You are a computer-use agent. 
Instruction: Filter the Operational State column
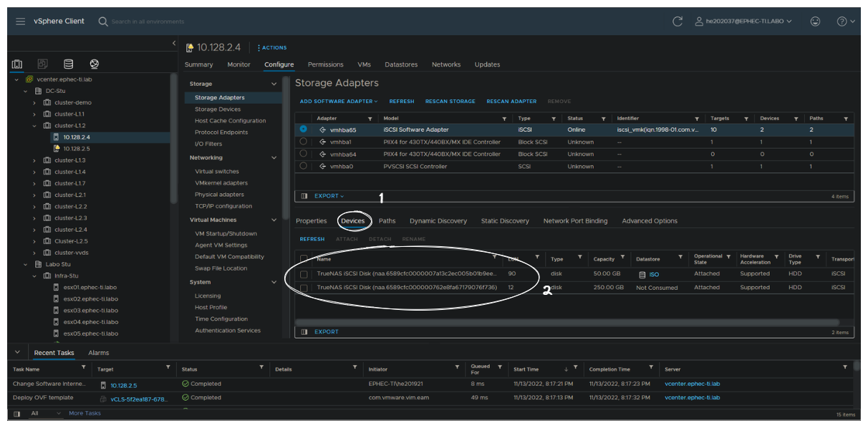[x=728, y=257]
